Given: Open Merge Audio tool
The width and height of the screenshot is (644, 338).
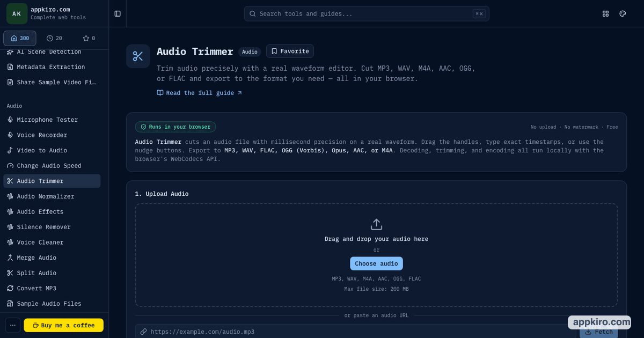Looking at the screenshot, I should click(52, 258).
